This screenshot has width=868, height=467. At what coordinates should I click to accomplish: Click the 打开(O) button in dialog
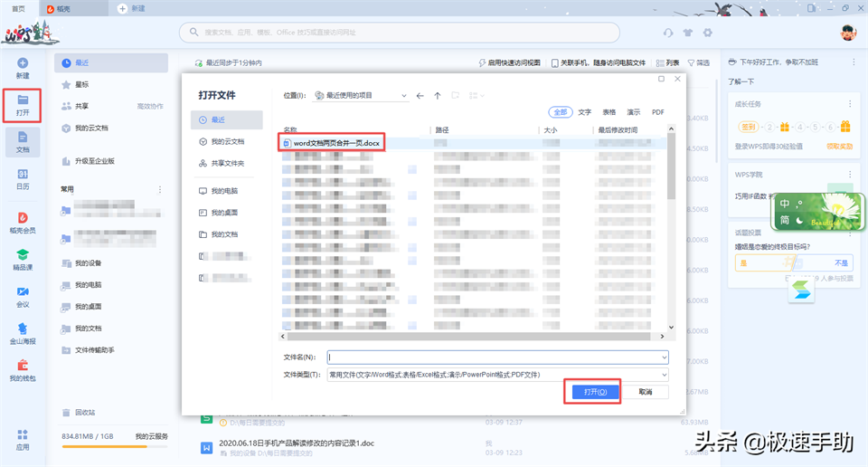pyautogui.click(x=592, y=392)
